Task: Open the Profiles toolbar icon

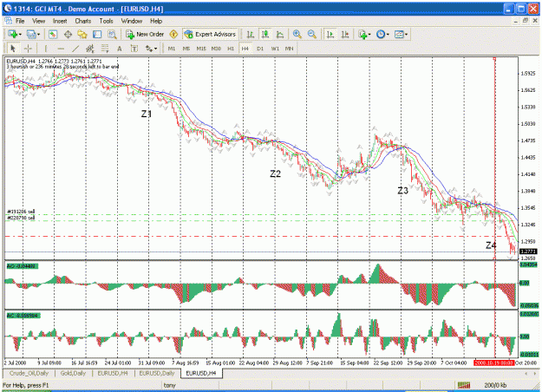Action: click(30, 34)
